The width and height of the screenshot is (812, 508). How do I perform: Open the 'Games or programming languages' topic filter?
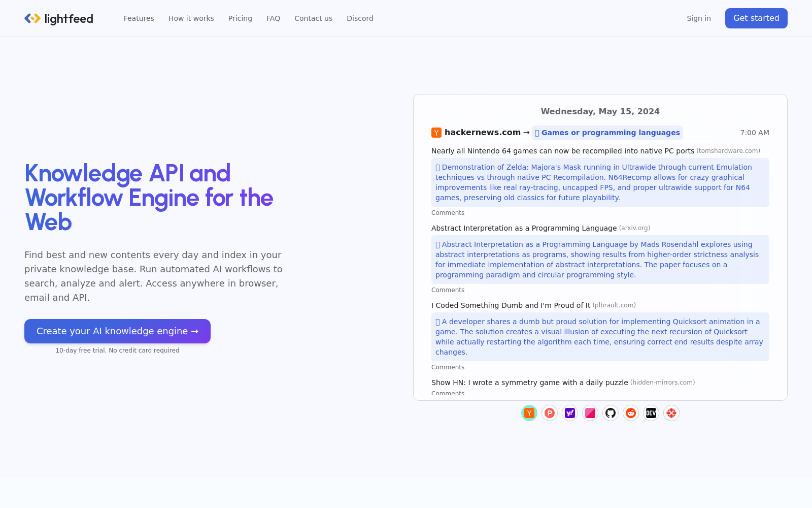click(607, 133)
